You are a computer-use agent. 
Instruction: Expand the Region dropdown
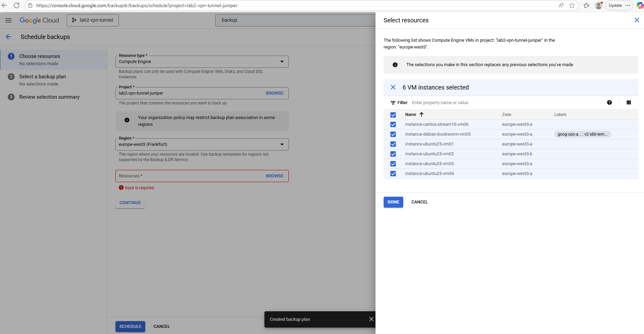tap(202, 144)
